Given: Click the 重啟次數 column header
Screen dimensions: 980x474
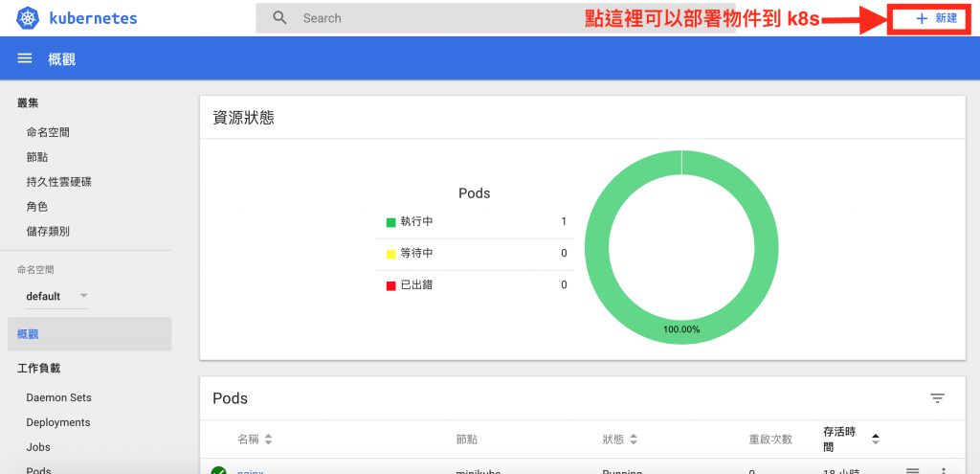Looking at the screenshot, I should [x=770, y=440].
